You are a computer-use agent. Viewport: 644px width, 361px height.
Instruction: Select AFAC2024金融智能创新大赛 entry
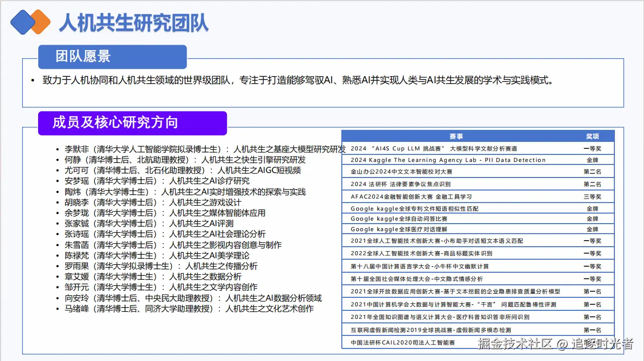point(411,197)
